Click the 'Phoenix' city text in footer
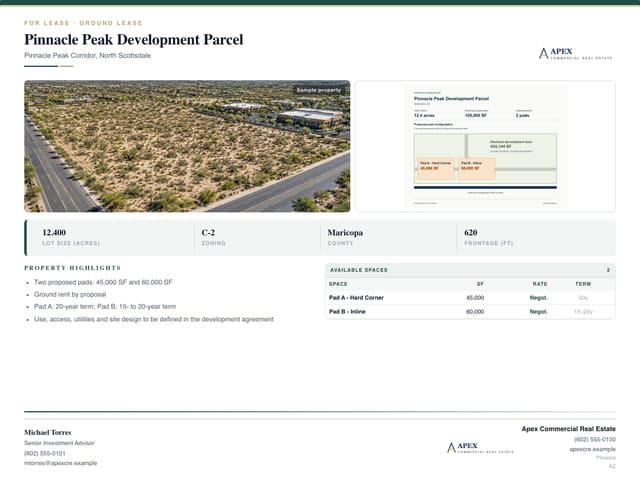Viewport: 640px width, 495px height. 606,458
